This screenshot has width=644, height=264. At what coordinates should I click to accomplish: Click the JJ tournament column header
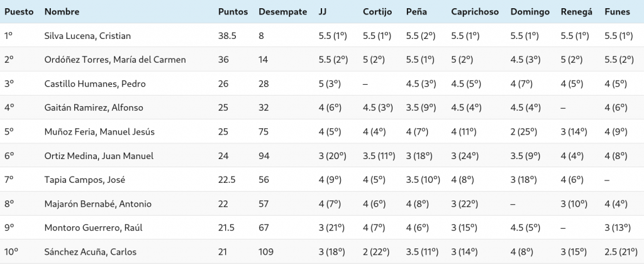click(x=323, y=11)
